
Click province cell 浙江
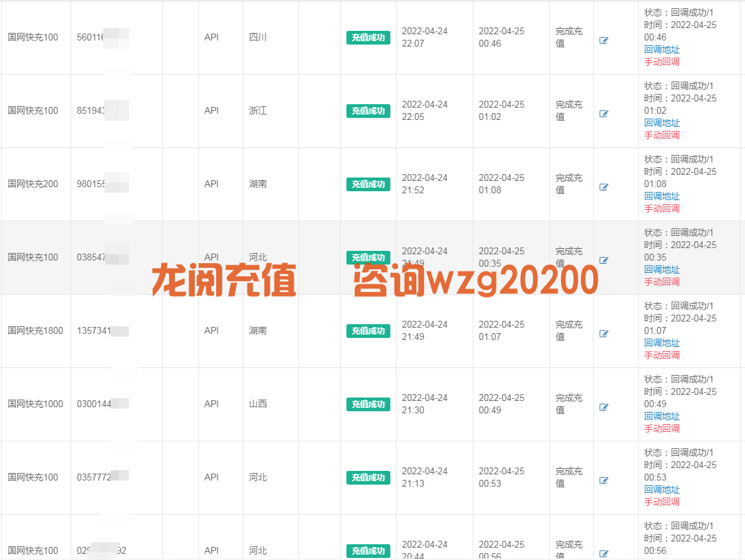coord(258,110)
